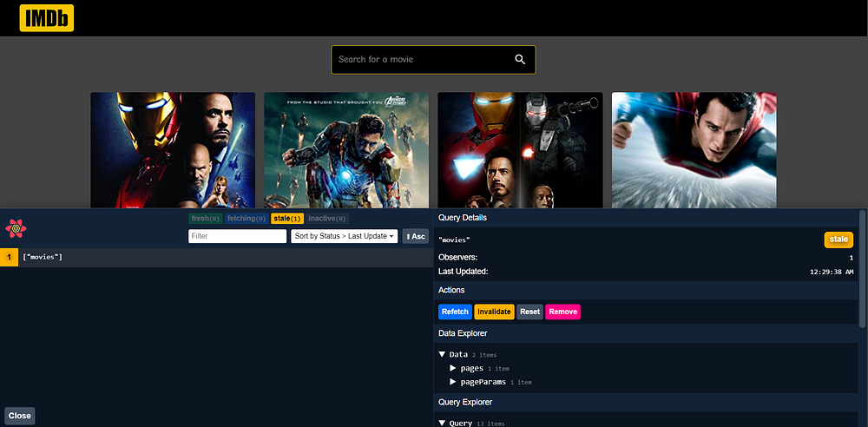Click the Reset action button
Screen dimensions: 868x427
(x=529, y=312)
